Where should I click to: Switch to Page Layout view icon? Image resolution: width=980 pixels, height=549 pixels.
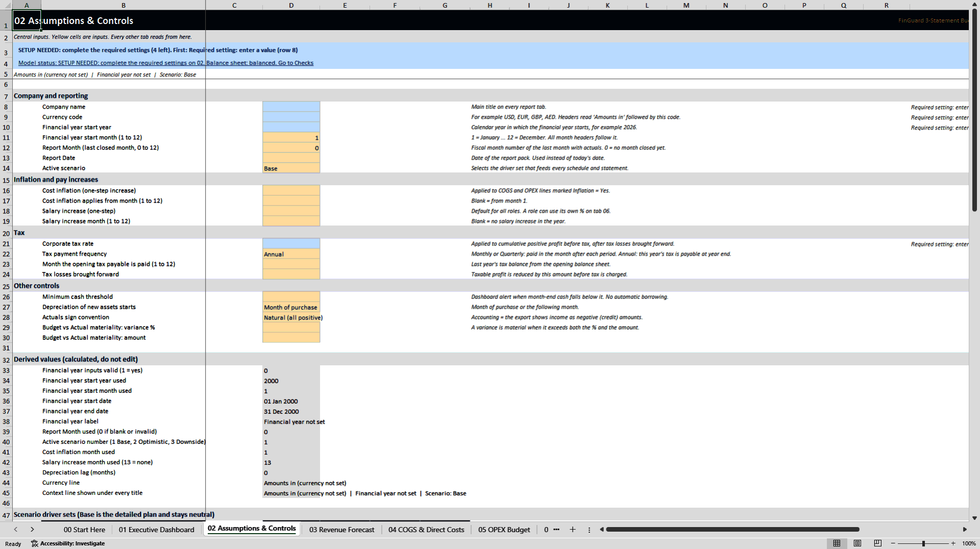click(x=857, y=543)
